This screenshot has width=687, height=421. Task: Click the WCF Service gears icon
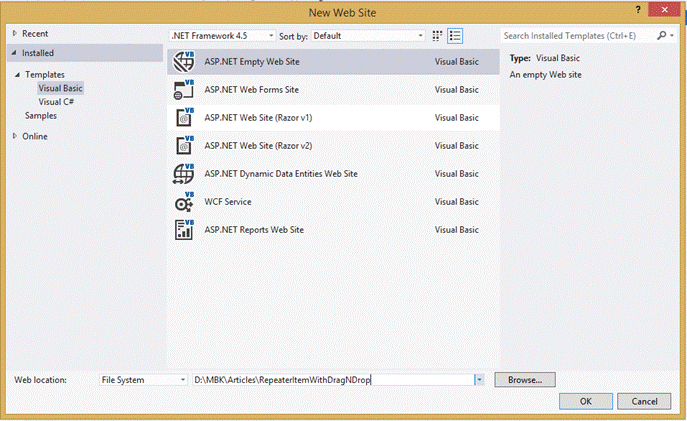point(184,202)
